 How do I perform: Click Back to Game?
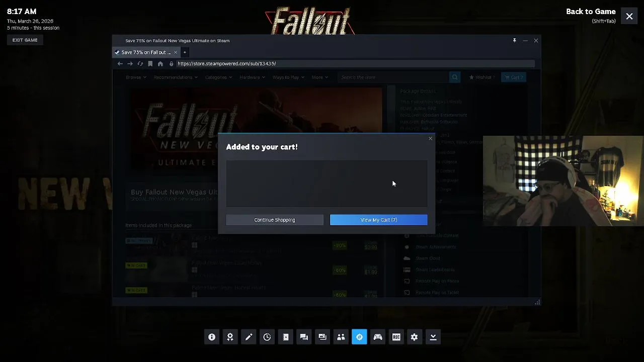click(591, 12)
